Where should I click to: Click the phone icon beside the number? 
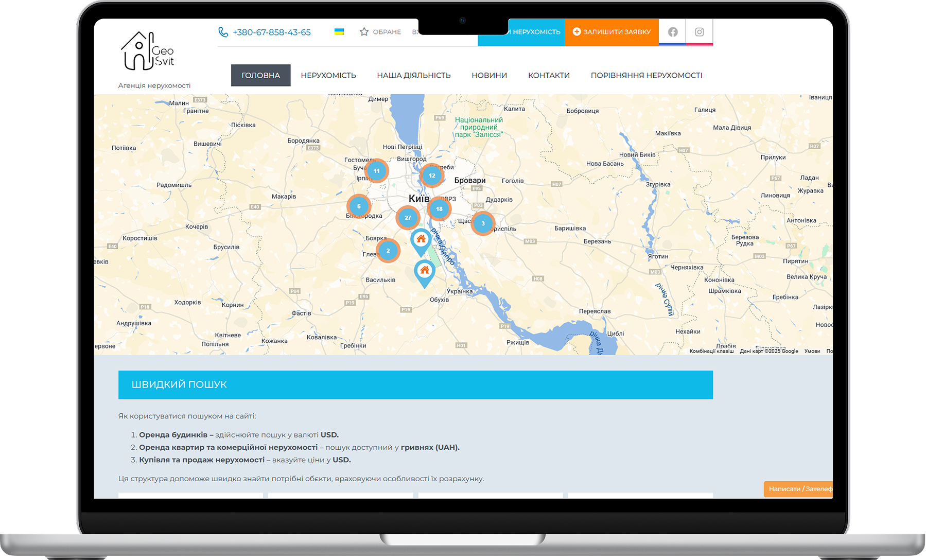click(223, 32)
